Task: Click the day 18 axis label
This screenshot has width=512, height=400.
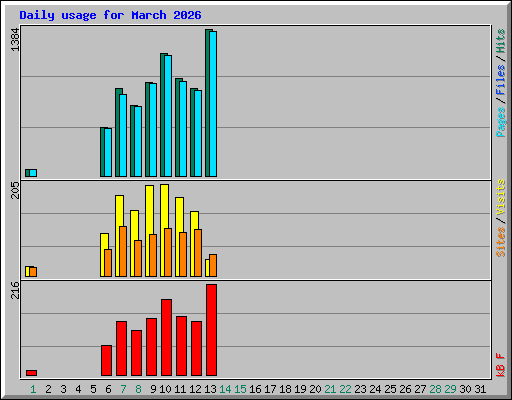Action: pyautogui.click(x=285, y=389)
